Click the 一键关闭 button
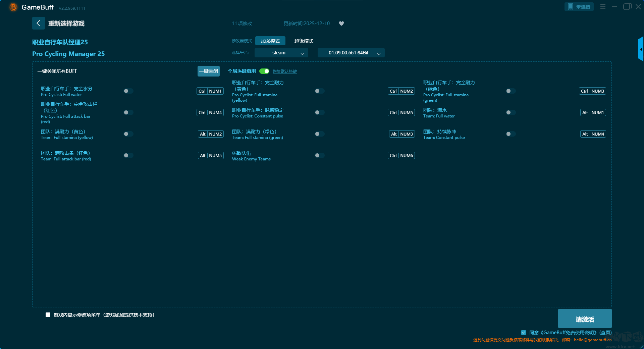Screen dimensions: 644x349 208,71
